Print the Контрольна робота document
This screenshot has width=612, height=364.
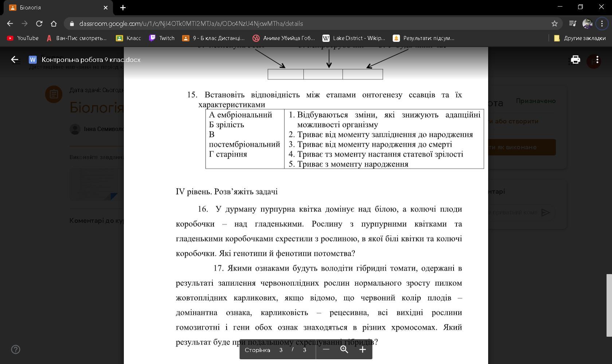pos(575,60)
